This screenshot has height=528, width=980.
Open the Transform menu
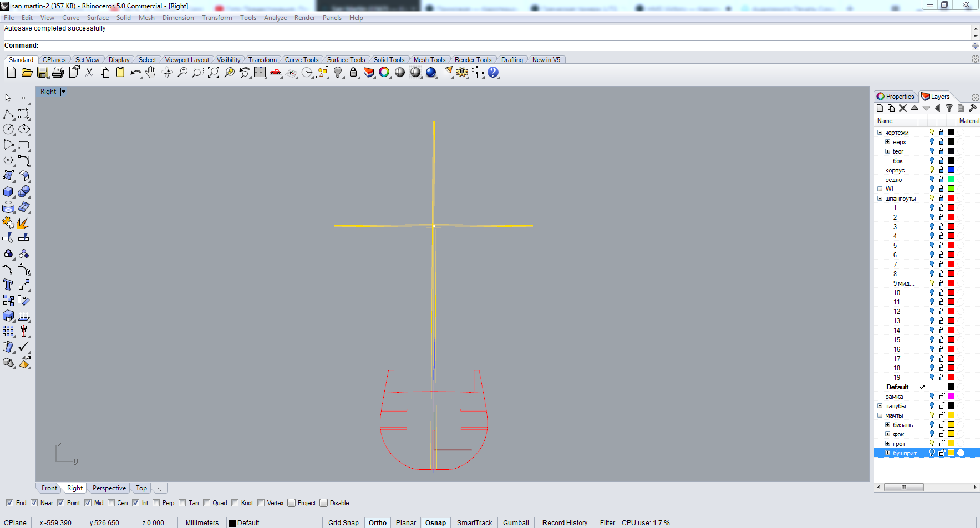pyautogui.click(x=217, y=18)
